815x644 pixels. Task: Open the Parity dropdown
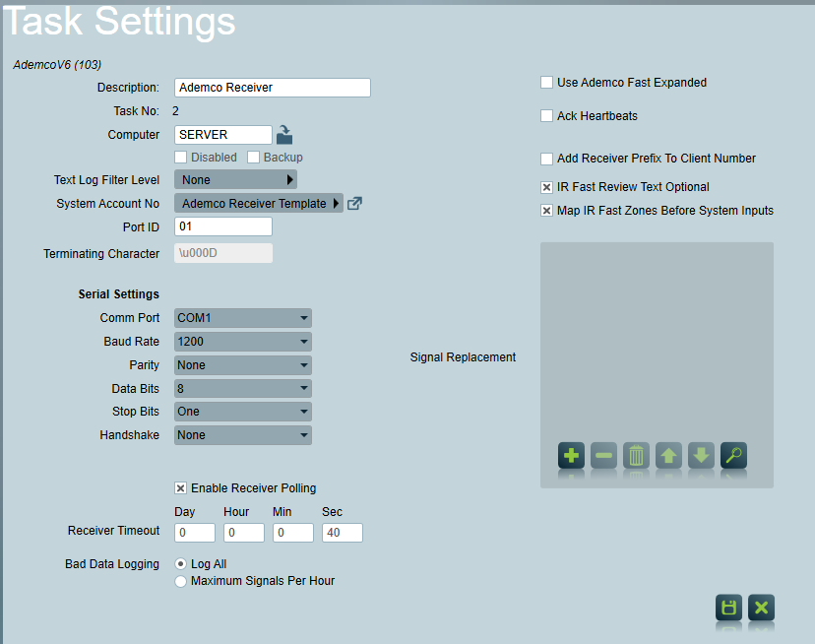(x=243, y=365)
